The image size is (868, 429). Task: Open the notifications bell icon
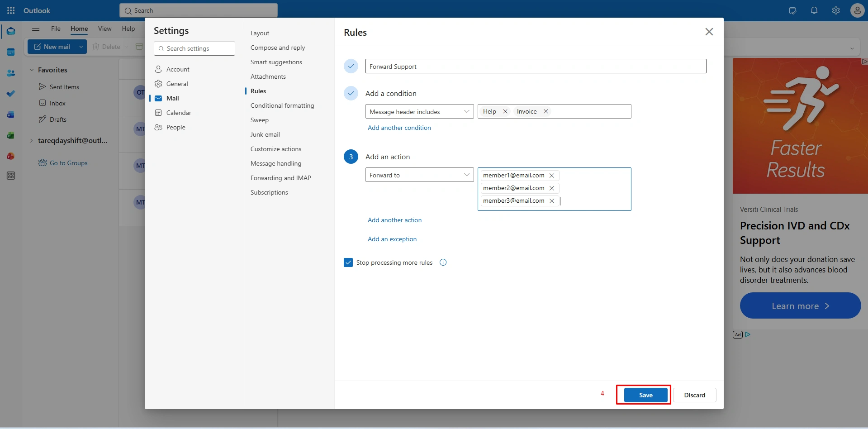coord(814,10)
